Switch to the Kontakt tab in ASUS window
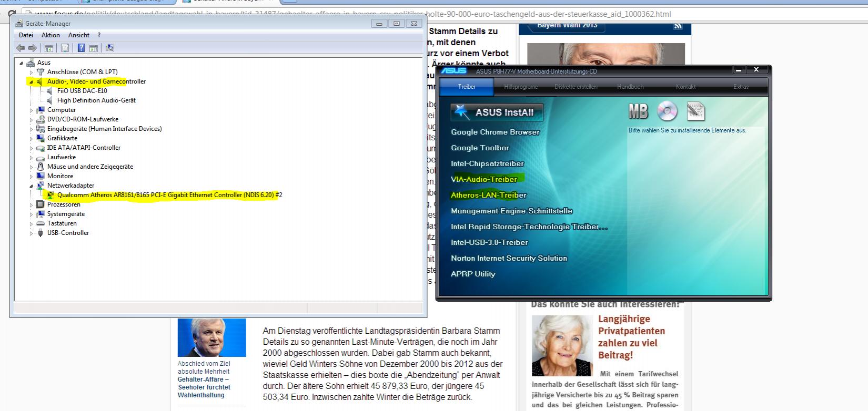The width and height of the screenshot is (868, 411). pos(685,87)
